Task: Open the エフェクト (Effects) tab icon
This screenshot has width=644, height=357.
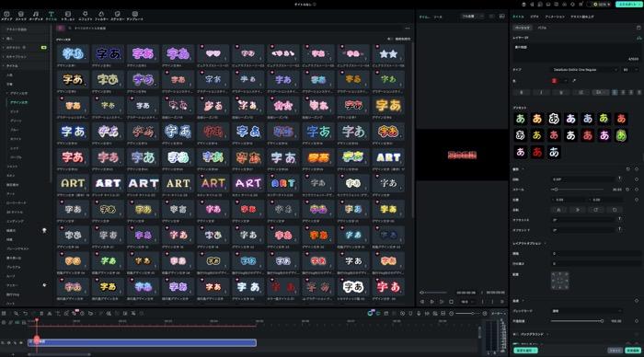Action: click(x=85, y=16)
